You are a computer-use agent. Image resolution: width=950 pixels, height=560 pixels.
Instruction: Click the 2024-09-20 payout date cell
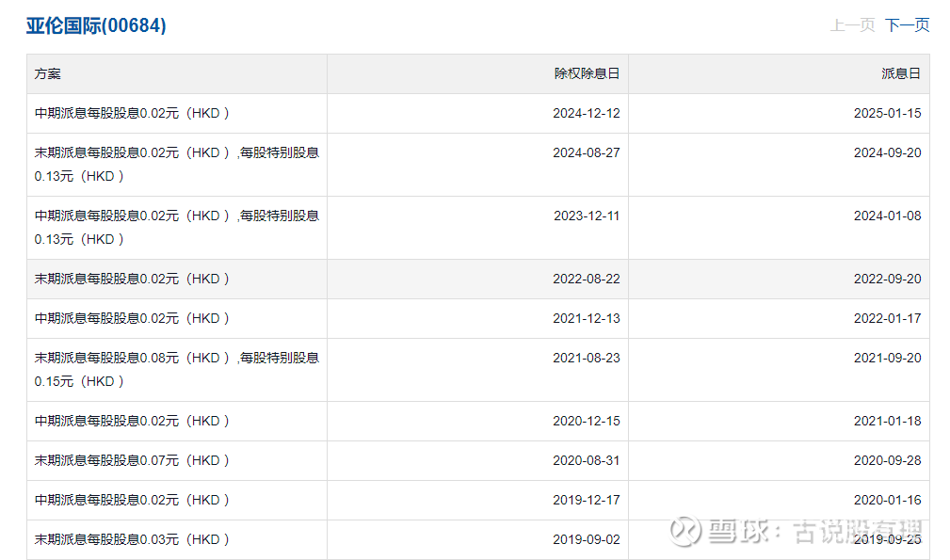coord(887,152)
